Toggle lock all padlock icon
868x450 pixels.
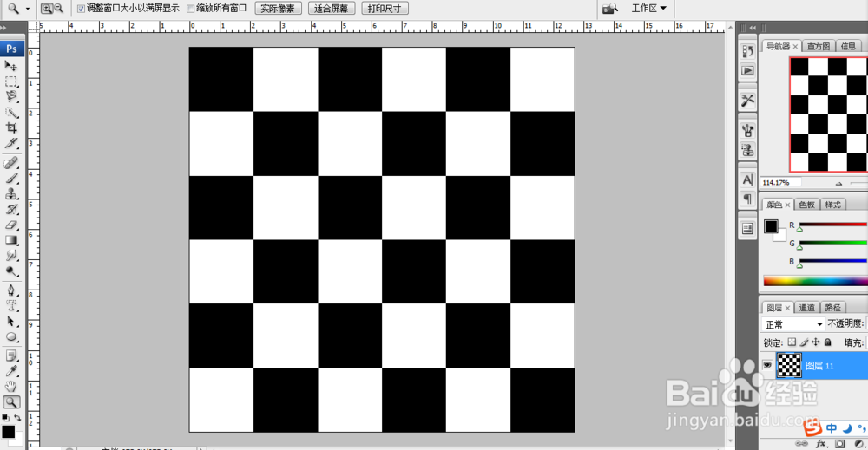point(827,342)
